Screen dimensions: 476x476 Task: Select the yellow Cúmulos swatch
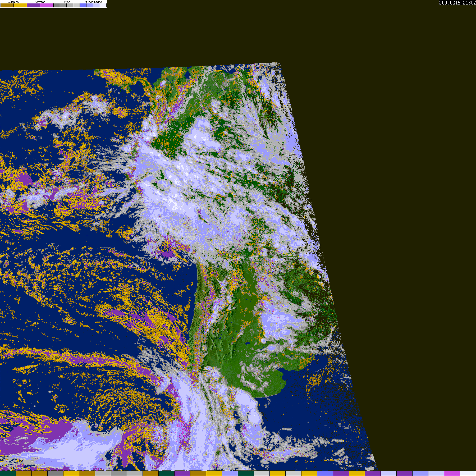20,5
